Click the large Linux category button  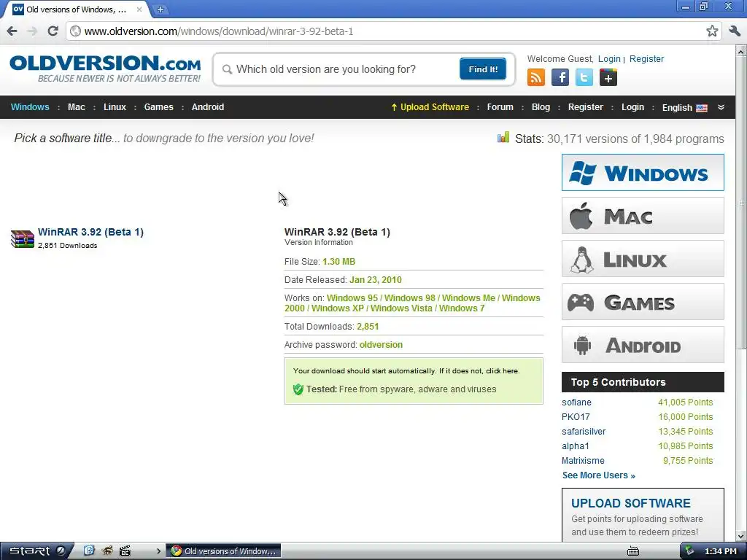coord(643,259)
